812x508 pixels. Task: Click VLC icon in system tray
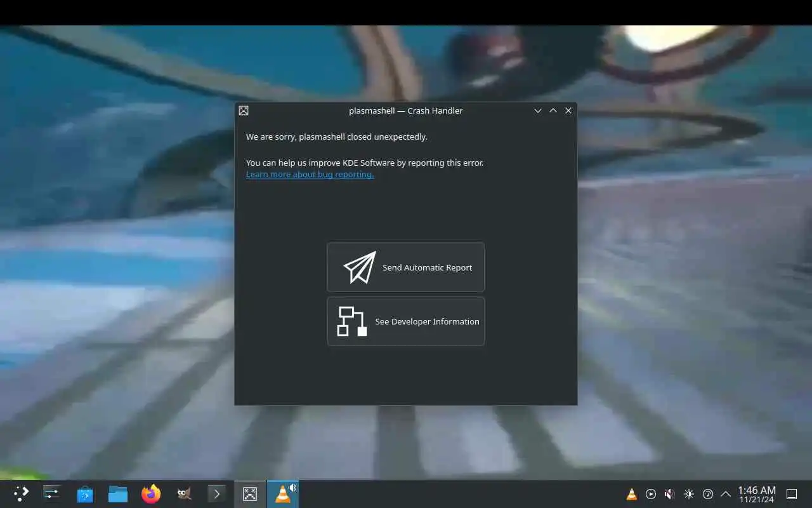632,494
